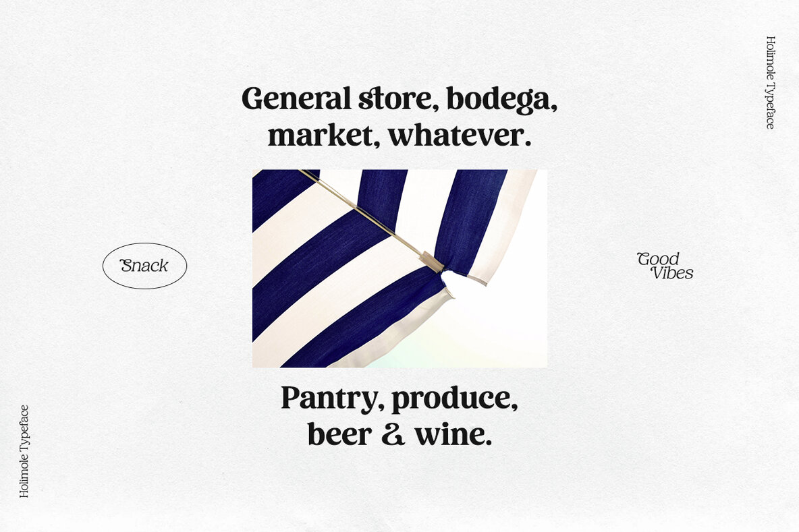Click the 'Pantry, produce,' text line

[399, 398]
